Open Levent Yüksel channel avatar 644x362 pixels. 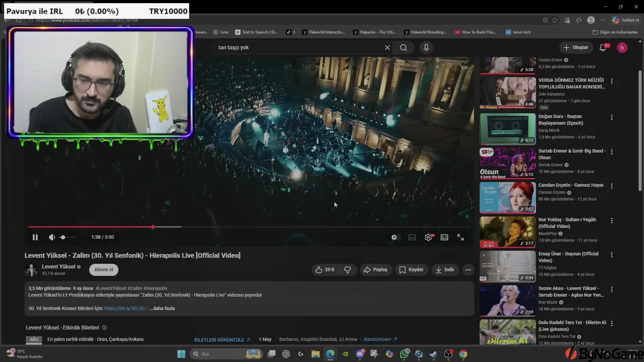click(x=31, y=270)
